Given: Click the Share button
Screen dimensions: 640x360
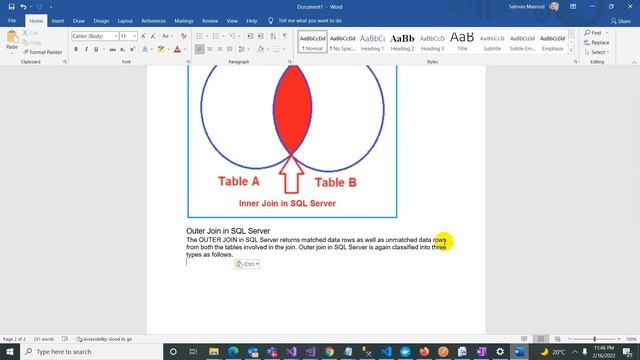Looking at the screenshot, I should (x=620, y=21).
